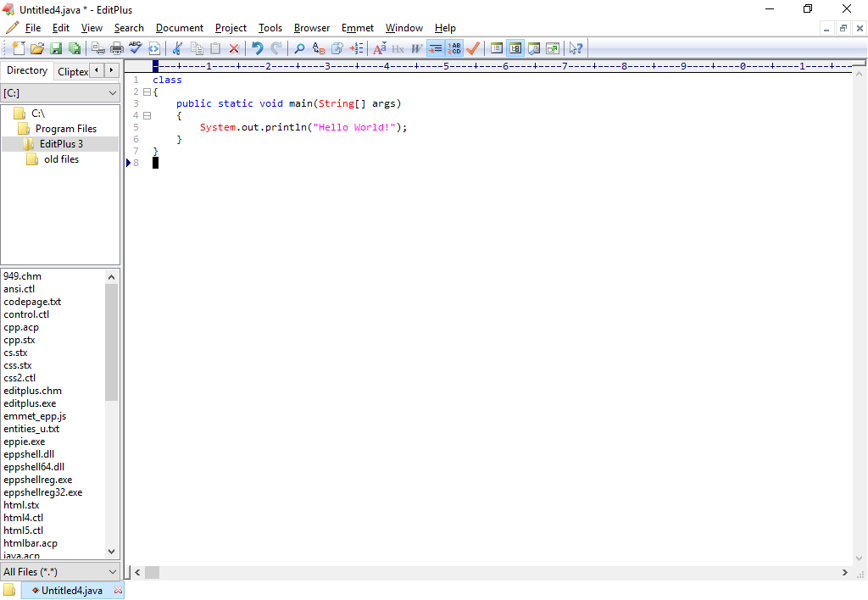Screen dimensions: 868x600
Task: Cut selection using the scissors icon
Action: [x=176, y=48]
